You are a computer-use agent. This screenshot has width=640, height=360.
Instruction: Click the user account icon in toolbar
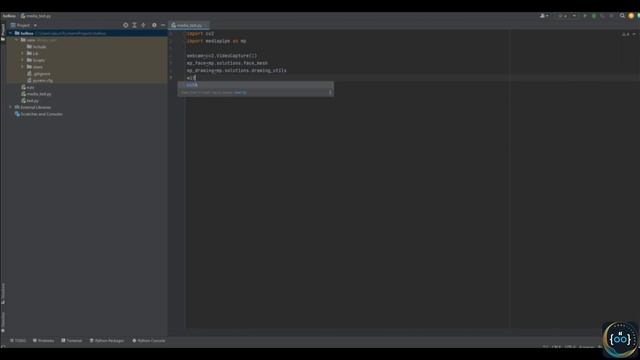(544, 16)
